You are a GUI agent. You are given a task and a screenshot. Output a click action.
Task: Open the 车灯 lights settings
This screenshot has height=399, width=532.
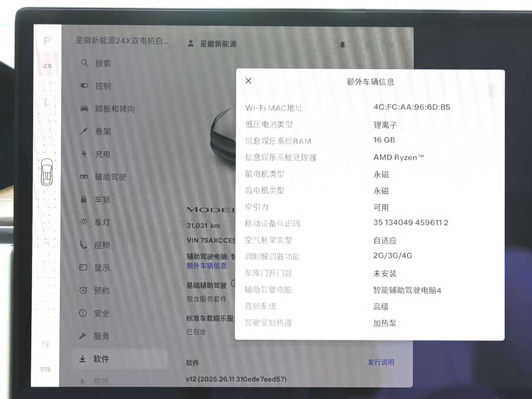(x=102, y=222)
